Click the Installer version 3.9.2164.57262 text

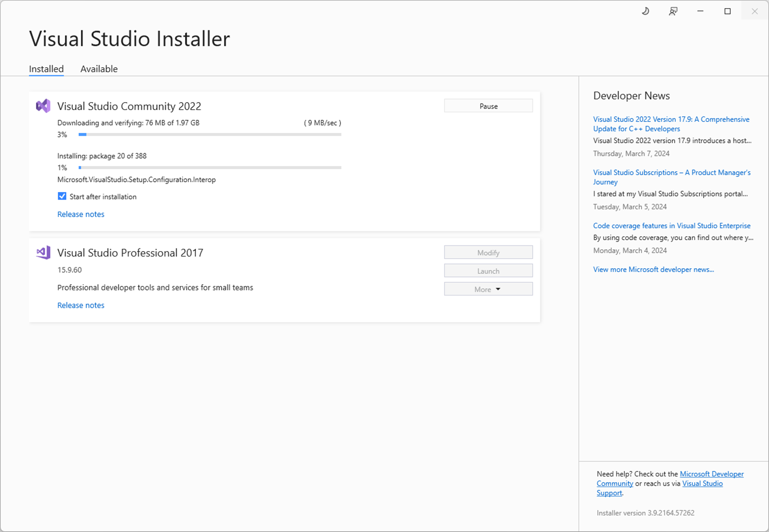pyautogui.click(x=645, y=513)
